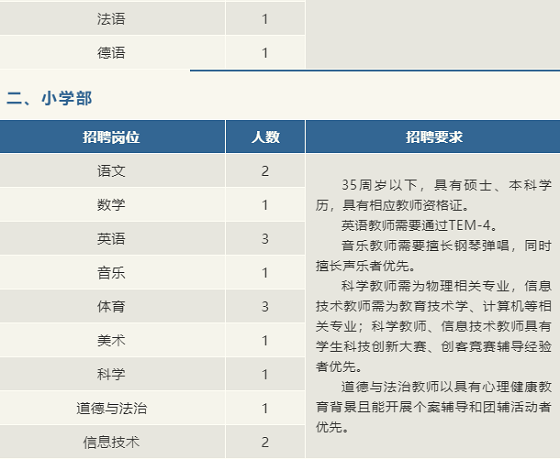
Task: Select the 道德与法治 row label
Action: tap(111, 408)
